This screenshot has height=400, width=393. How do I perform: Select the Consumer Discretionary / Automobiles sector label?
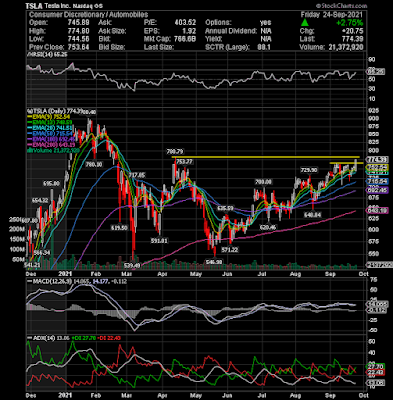pos(88,15)
